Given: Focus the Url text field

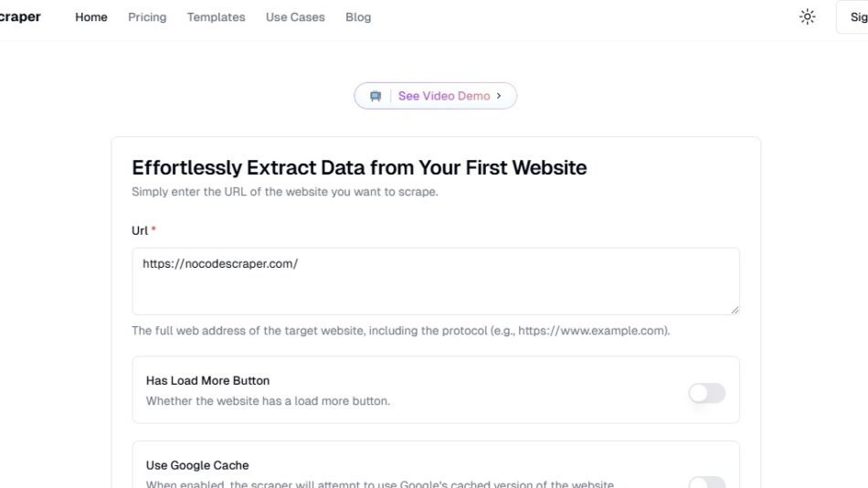Looking at the screenshot, I should coord(435,281).
